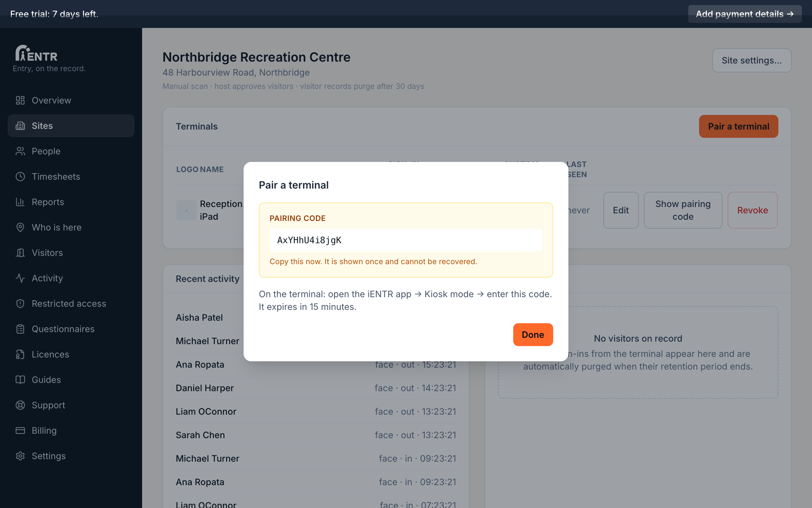This screenshot has width=812, height=508.
Task: Click the 'PAIRING CODE' label
Action: (x=297, y=218)
